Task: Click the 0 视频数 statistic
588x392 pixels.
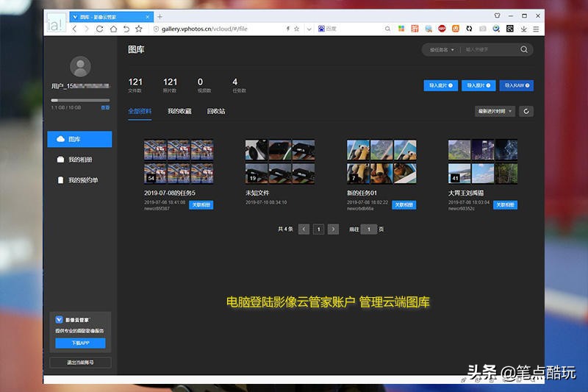Action: [204, 85]
